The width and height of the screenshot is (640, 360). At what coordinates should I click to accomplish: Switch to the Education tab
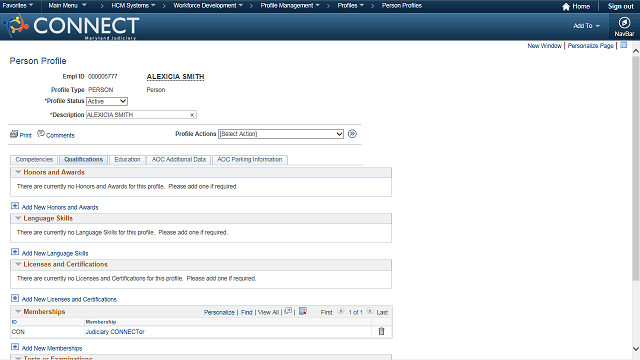(127, 160)
